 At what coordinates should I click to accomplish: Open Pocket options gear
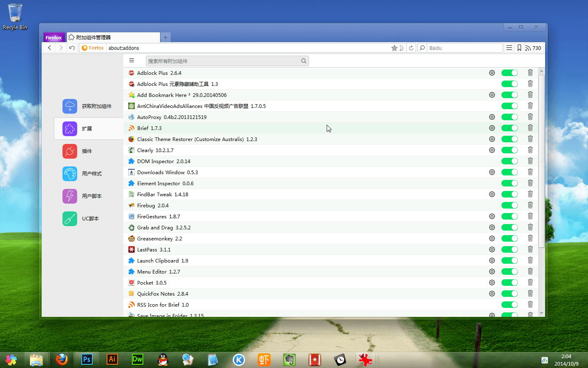(492, 283)
